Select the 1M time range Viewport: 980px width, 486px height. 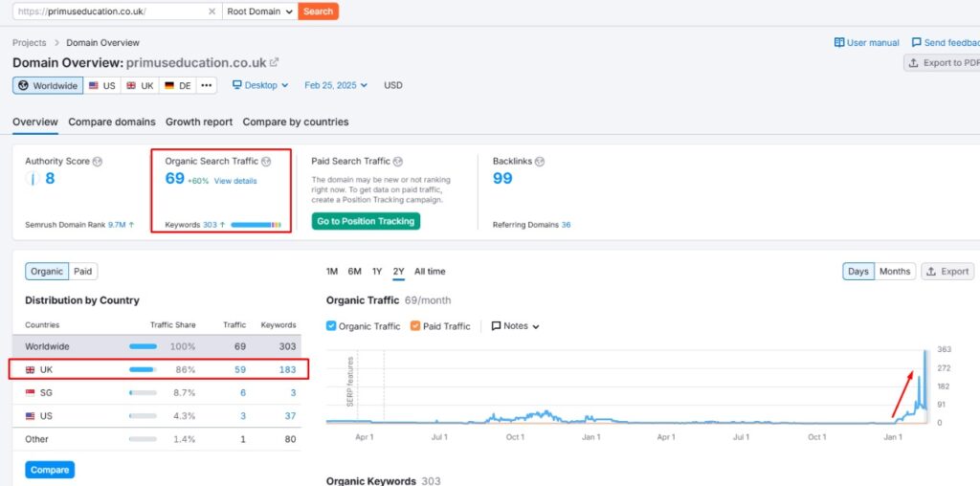[x=332, y=271]
